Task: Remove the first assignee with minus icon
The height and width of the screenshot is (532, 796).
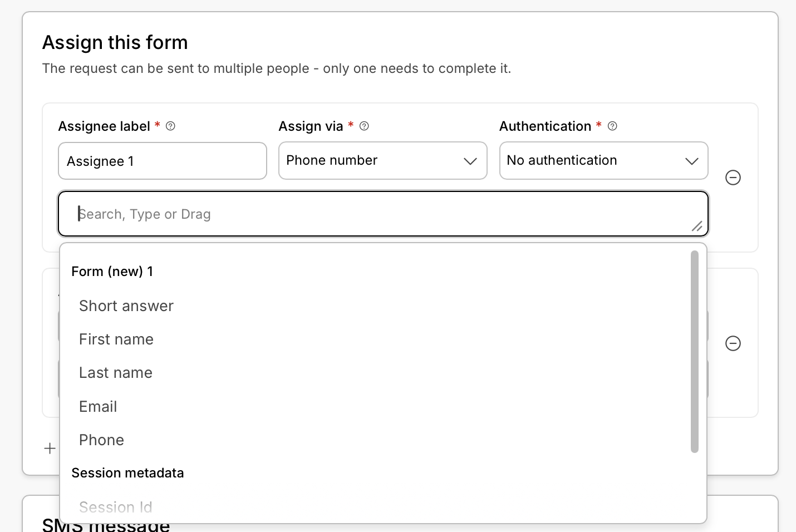Action: pyautogui.click(x=733, y=178)
